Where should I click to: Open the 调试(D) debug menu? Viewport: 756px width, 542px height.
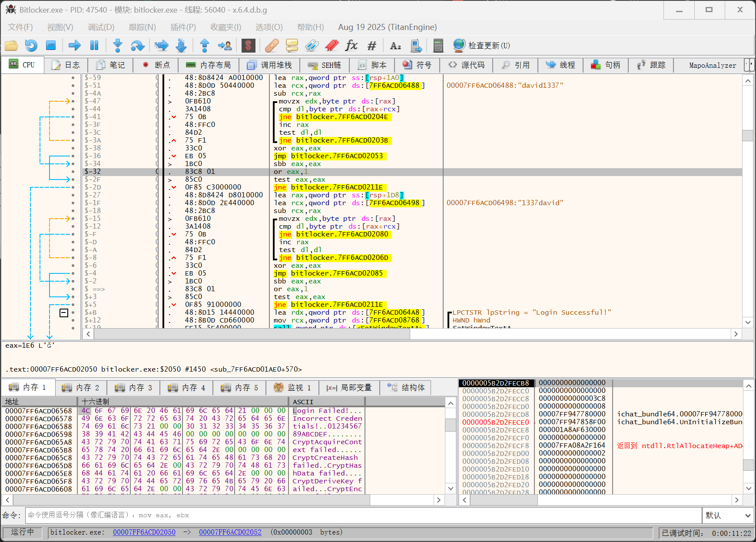click(101, 27)
